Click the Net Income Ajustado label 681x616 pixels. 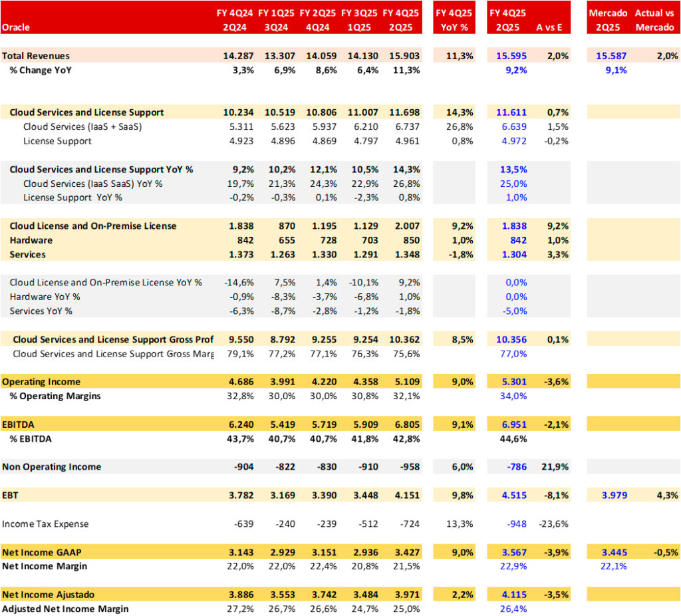[x=48, y=594]
